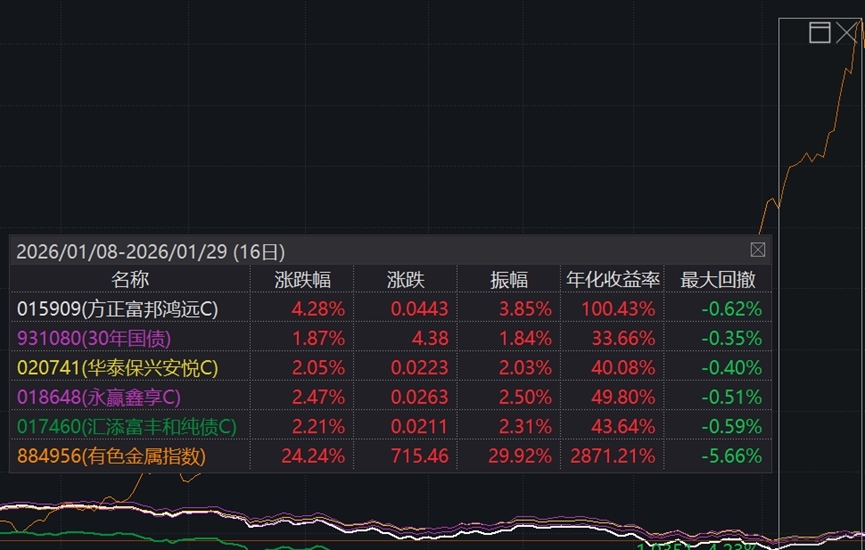Click -5.66% max drawdown cell
Viewport: 865px width, 550px height.
coord(732,456)
